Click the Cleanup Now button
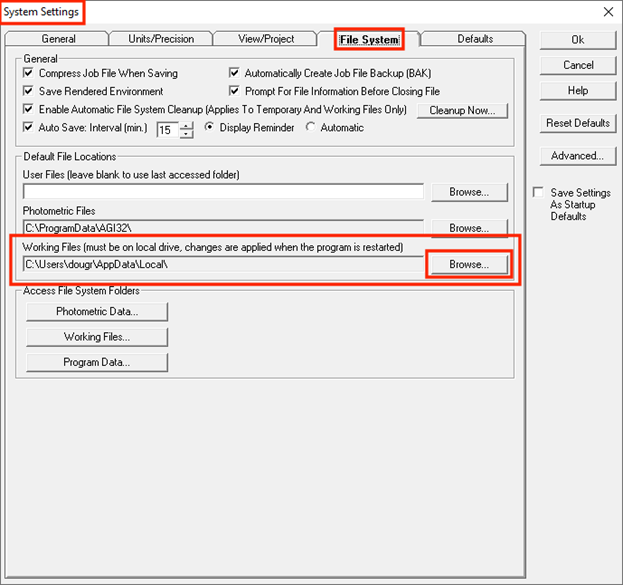 (462, 110)
